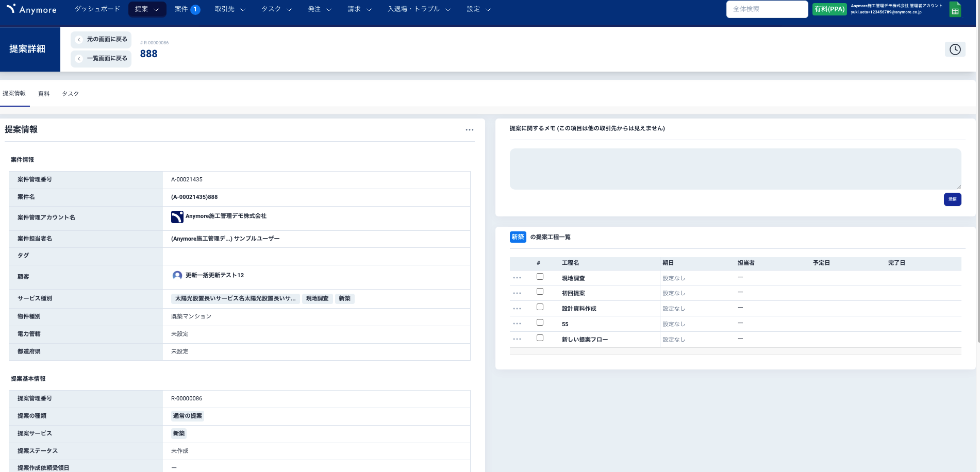Check the box for 新しい提案フロー

point(540,338)
